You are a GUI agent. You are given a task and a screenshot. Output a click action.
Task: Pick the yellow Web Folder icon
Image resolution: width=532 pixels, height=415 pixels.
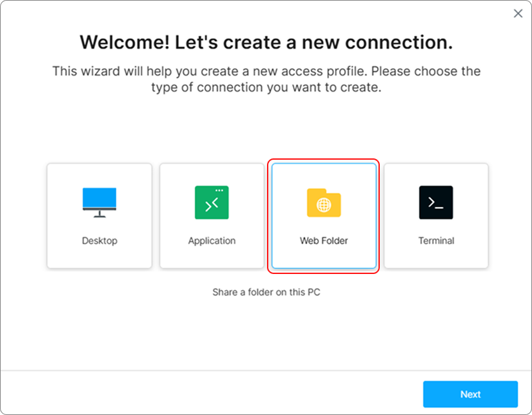coord(324,202)
